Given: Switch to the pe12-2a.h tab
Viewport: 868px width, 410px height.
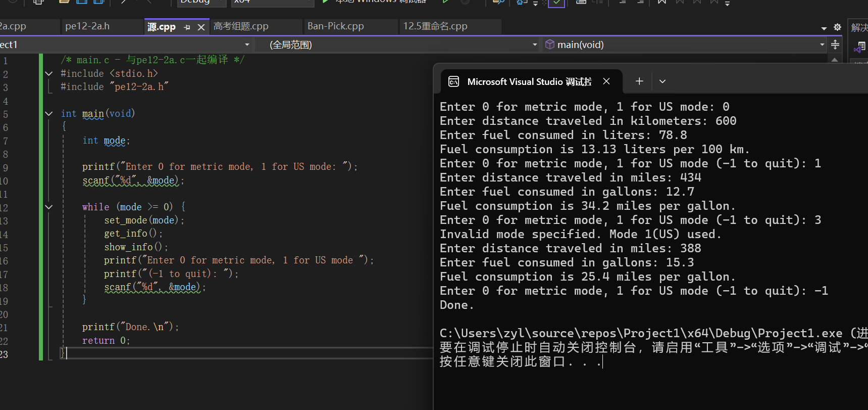Looking at the screenshot, I should tap(87, 26).
